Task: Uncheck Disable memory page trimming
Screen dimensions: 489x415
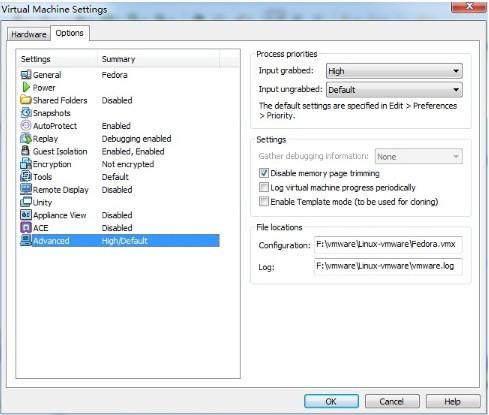Action: 264,173
